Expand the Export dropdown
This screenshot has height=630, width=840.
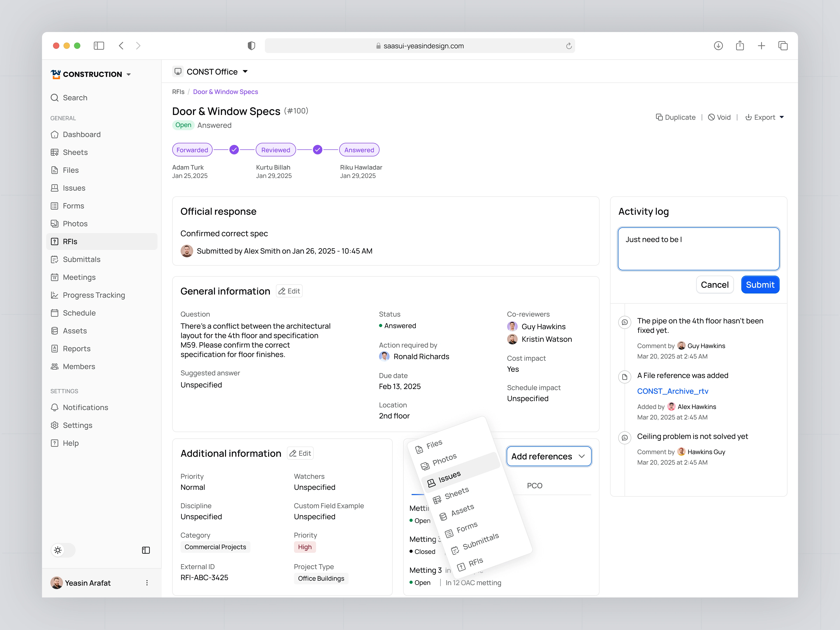pyautogui.click(x=764, y=117)
